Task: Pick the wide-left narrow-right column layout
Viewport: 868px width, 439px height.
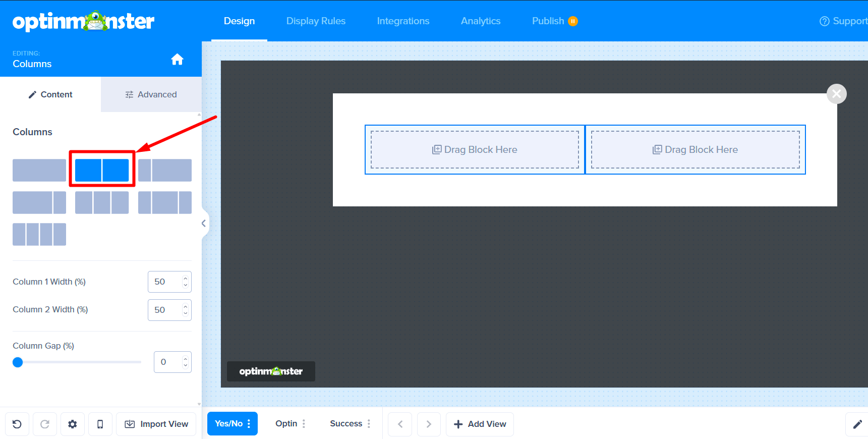Action: point(39,202)
